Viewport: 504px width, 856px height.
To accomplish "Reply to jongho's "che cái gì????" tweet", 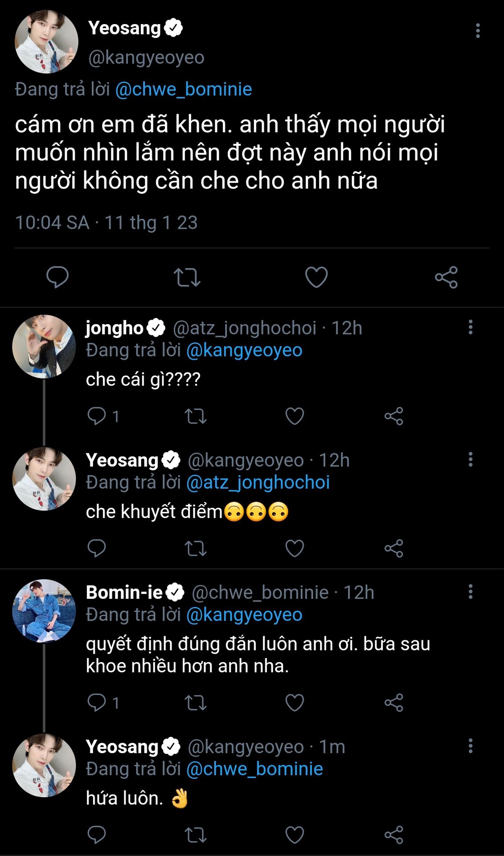I will coord(97,416).
